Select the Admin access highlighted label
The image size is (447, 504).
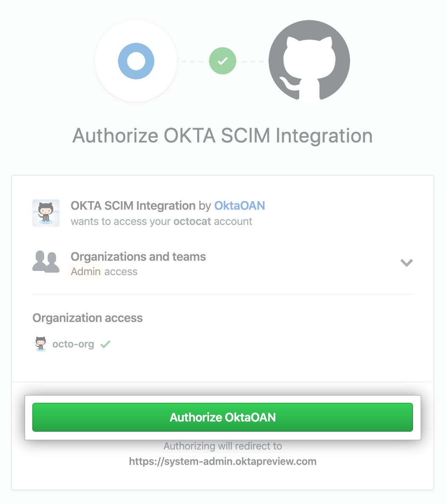click(x=85, y=271)
